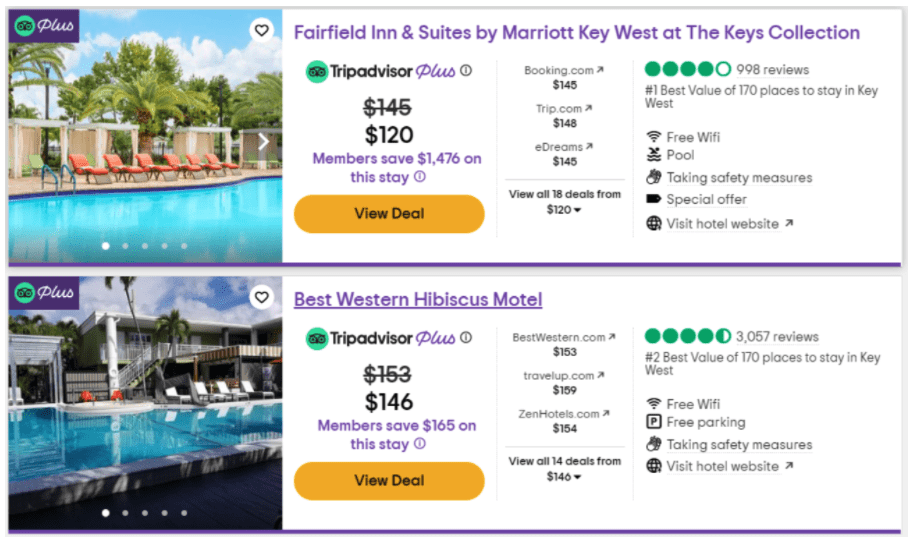Viewport: 908px width, 538px height.
Task: Open Tripadvisor Plus info icon for Fairfield Inn
Action: click(x=466, y=71)
